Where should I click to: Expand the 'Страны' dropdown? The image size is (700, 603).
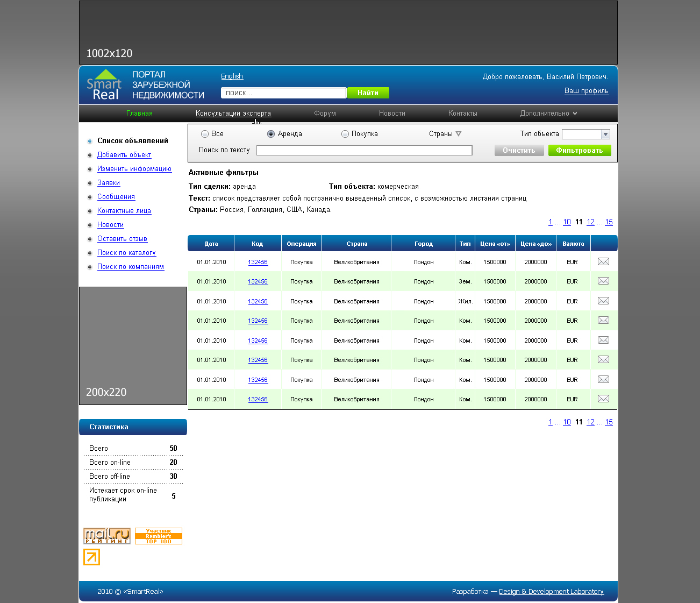(445, 134)
